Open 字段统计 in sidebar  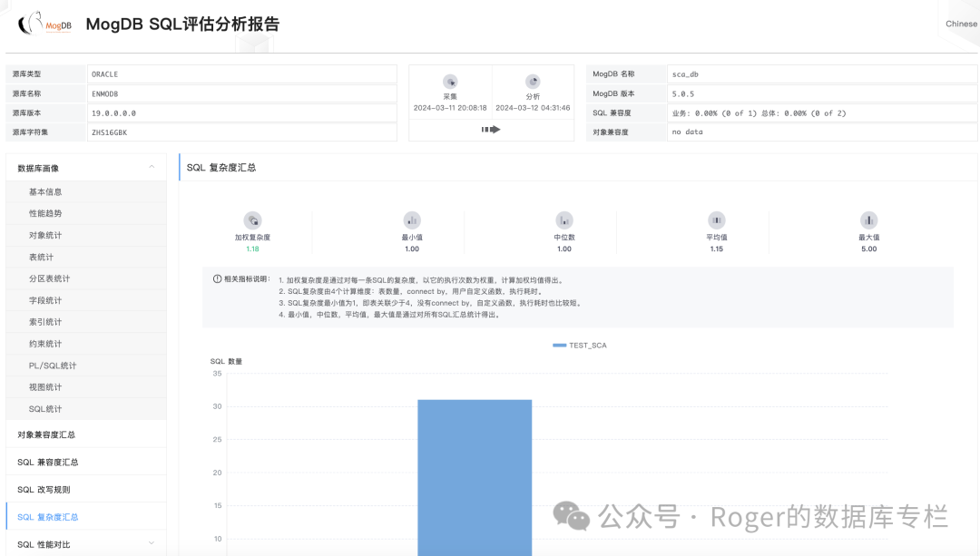tap(86, 300)
